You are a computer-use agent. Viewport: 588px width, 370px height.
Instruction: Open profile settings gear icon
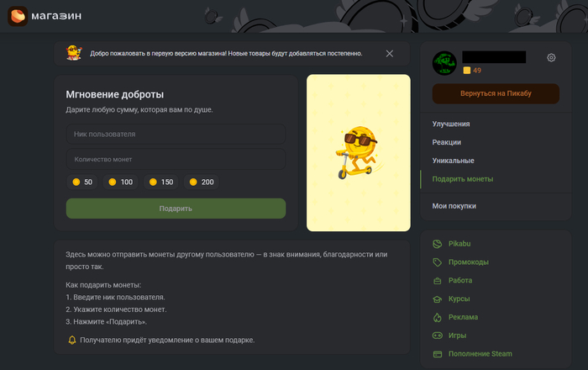551,57
